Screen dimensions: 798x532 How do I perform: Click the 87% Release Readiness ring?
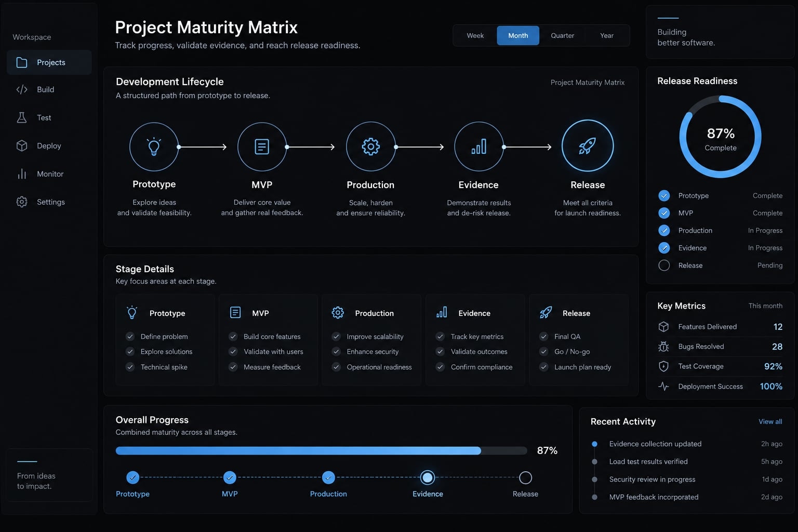click(x=721, y=137)
